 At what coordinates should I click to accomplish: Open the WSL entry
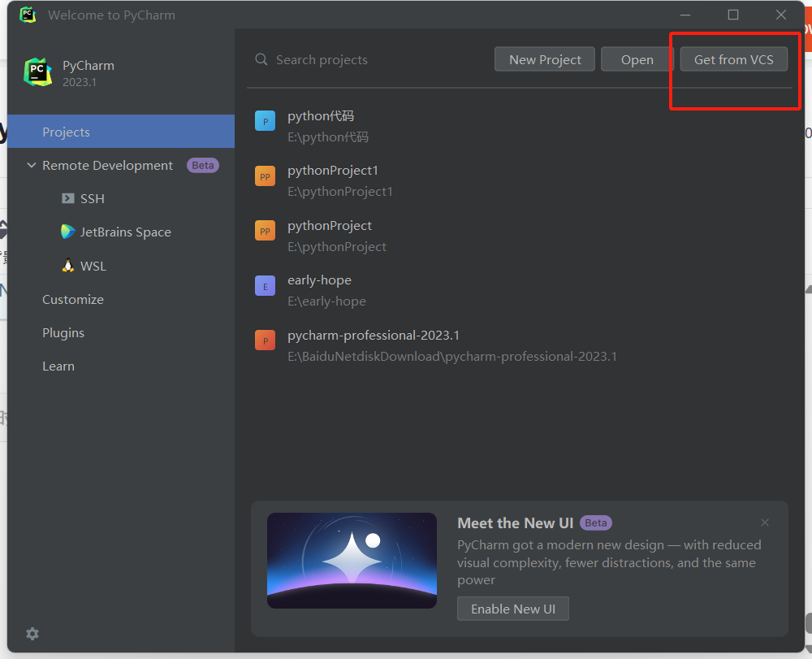[x=93, y=266]
